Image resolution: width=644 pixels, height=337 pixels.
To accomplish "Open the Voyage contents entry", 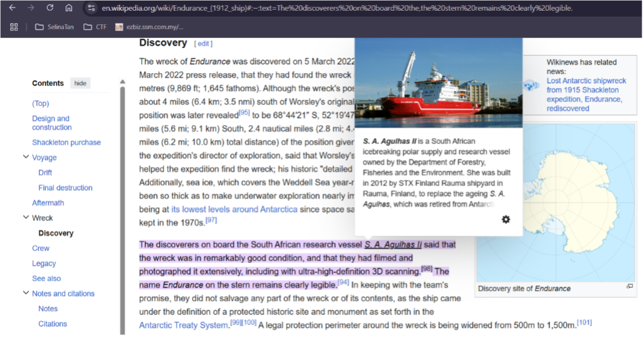I will pos(44,158).
